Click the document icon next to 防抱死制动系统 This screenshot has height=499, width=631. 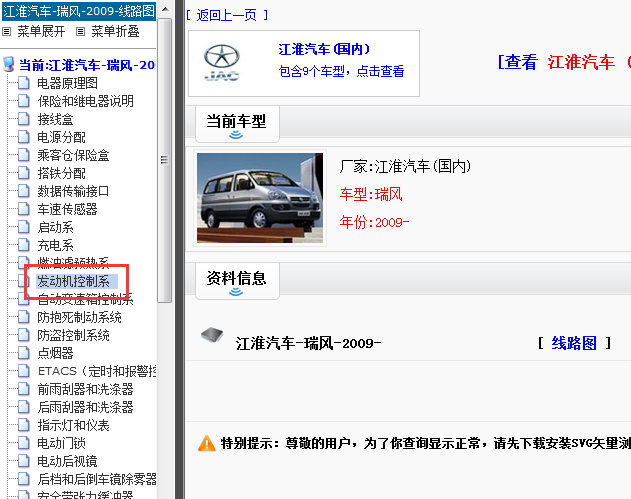tap(24, 317)
